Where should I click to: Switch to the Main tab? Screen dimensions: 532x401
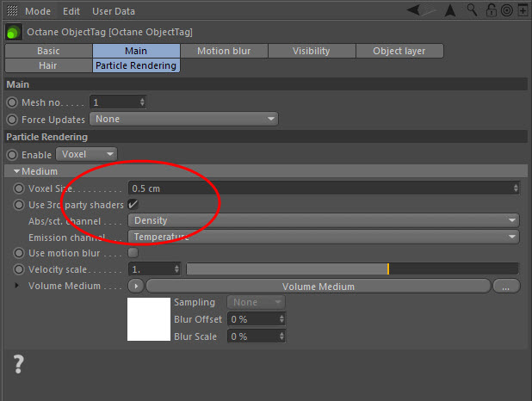point(136,51)
